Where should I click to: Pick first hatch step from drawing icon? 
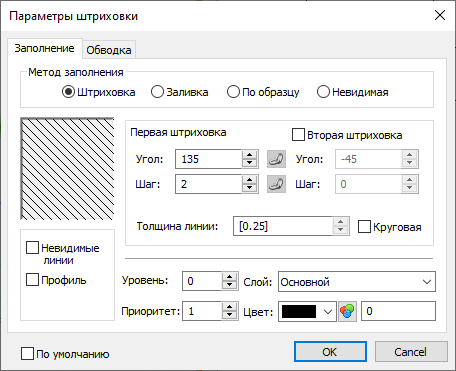click(x=276, y=184)
